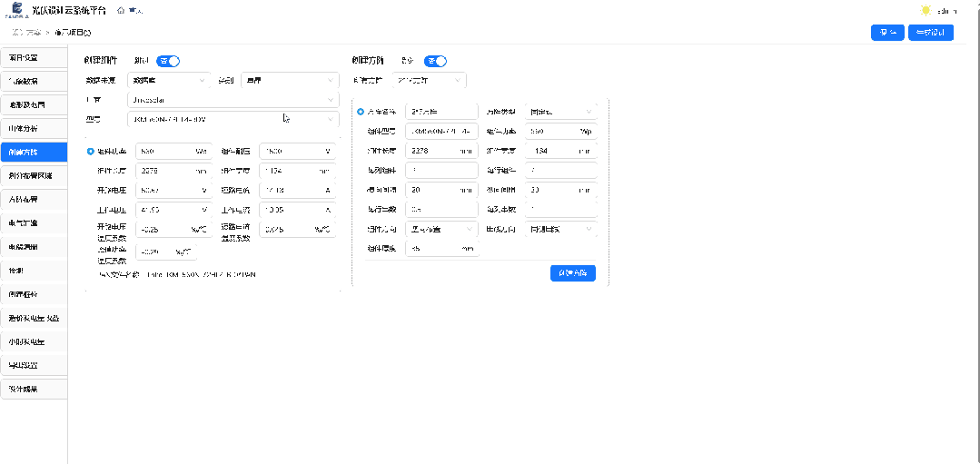The width and height of the screenshot is (980, 464).
Task: Open the 小时发电量 sidebar item
Action: click(34, 342)
